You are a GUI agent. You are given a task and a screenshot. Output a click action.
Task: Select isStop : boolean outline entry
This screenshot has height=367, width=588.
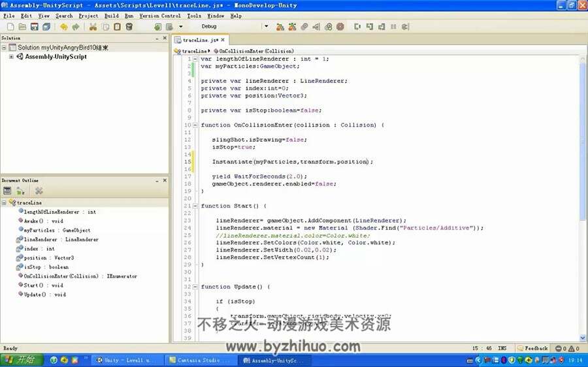tap(42, 267)
